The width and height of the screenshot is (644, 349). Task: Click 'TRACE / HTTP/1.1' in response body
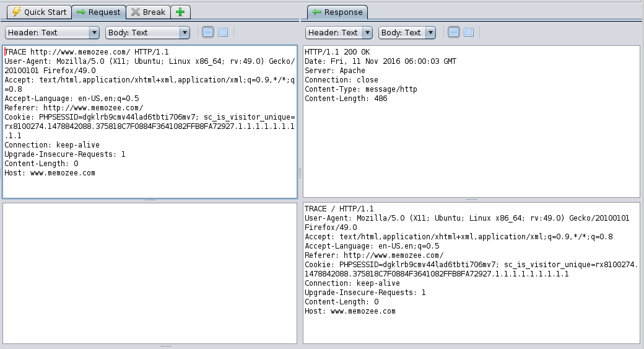[339, 208]
